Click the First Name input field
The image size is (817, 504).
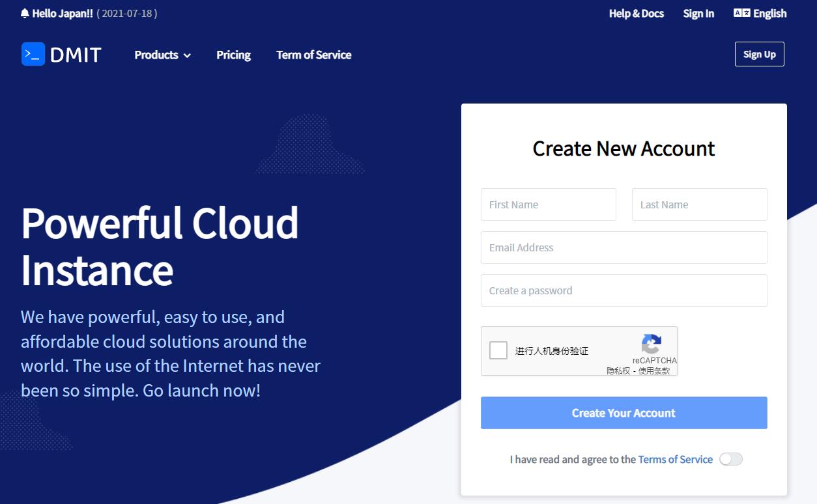click(549, 204)
